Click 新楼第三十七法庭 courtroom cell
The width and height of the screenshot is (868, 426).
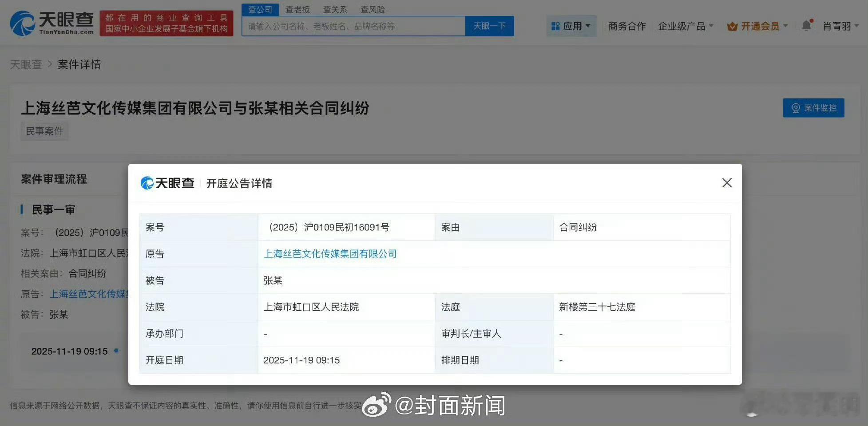coord(642,307)
